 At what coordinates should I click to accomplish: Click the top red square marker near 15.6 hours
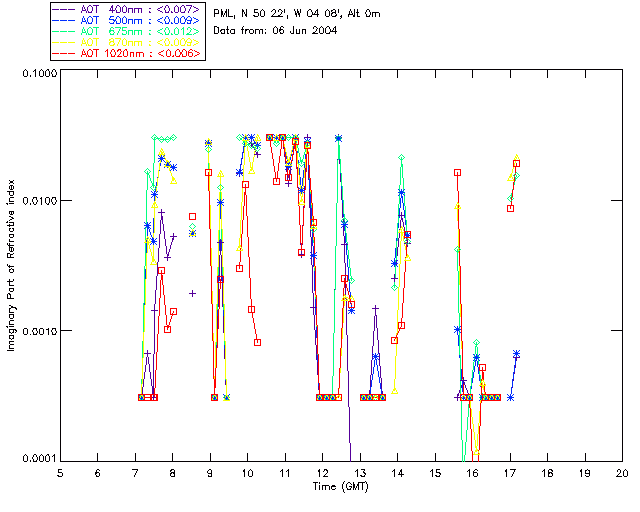(x=458, y=173)
